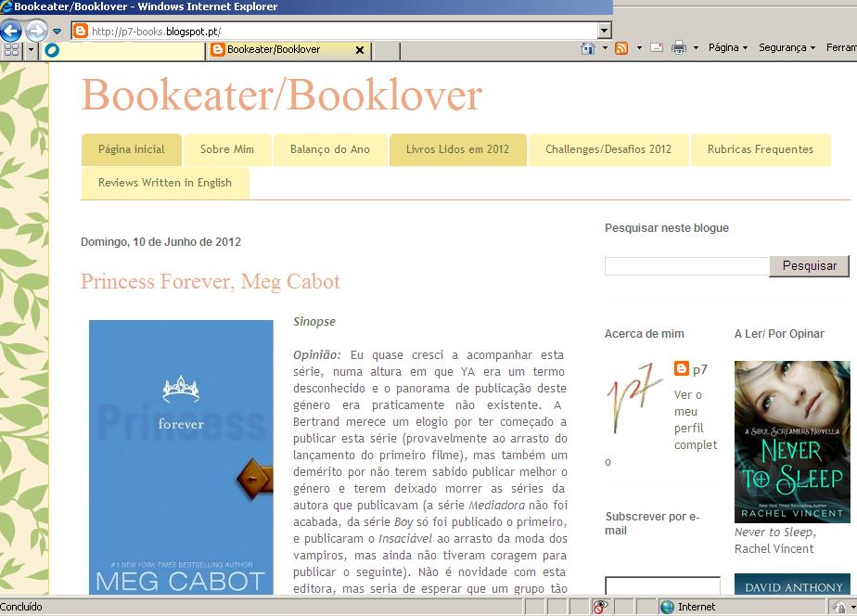Open the Ferramentas menu

click(x=841, y=47)
